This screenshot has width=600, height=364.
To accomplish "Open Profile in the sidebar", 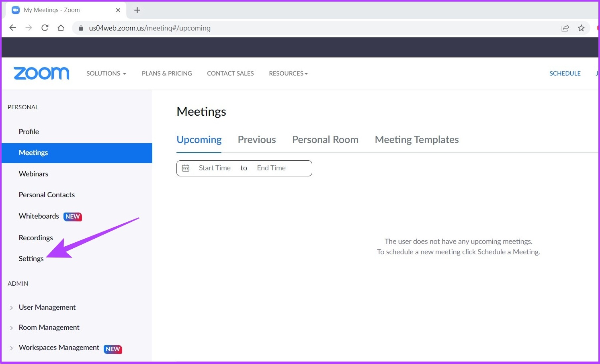I will 29,132.
